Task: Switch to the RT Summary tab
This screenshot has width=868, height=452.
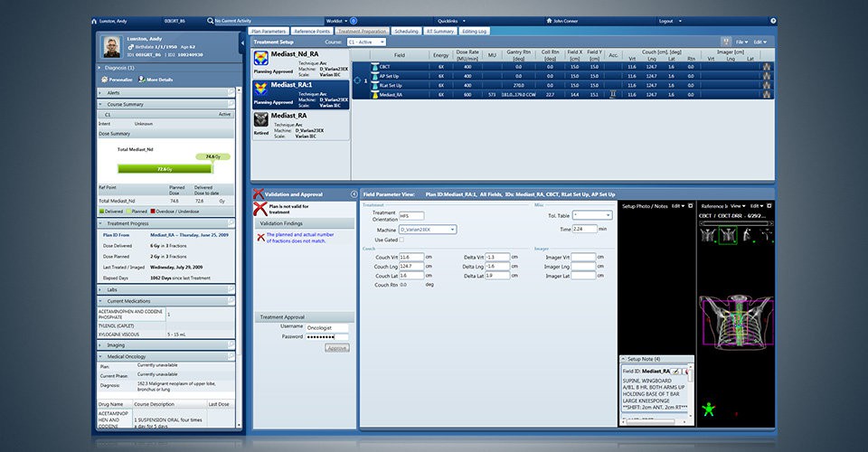Action: tap(440, 32)
